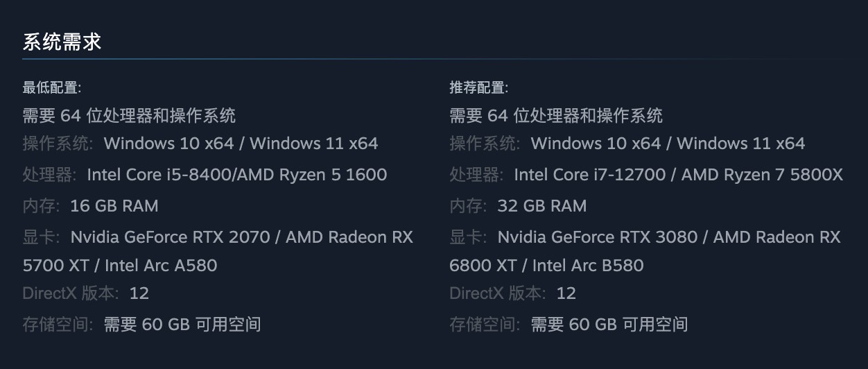Click the 推荐配置 column label
The width and height of the screenshot is (868, 369).
[479, 88]
